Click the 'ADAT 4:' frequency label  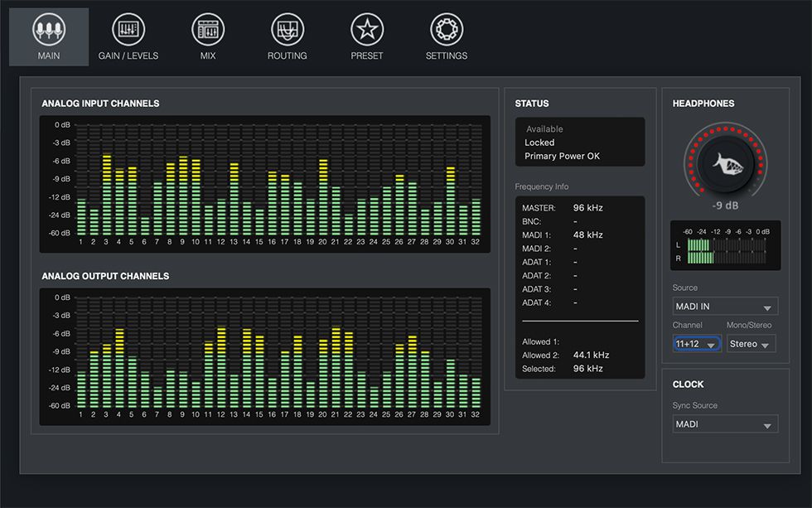(x=536, y=302)
